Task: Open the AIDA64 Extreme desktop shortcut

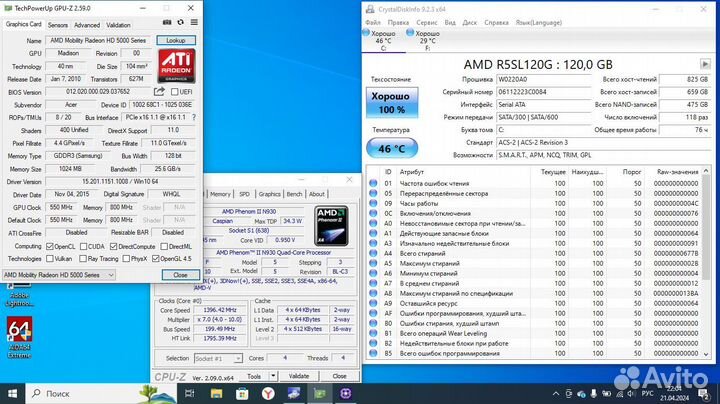Action: [19, 337]
